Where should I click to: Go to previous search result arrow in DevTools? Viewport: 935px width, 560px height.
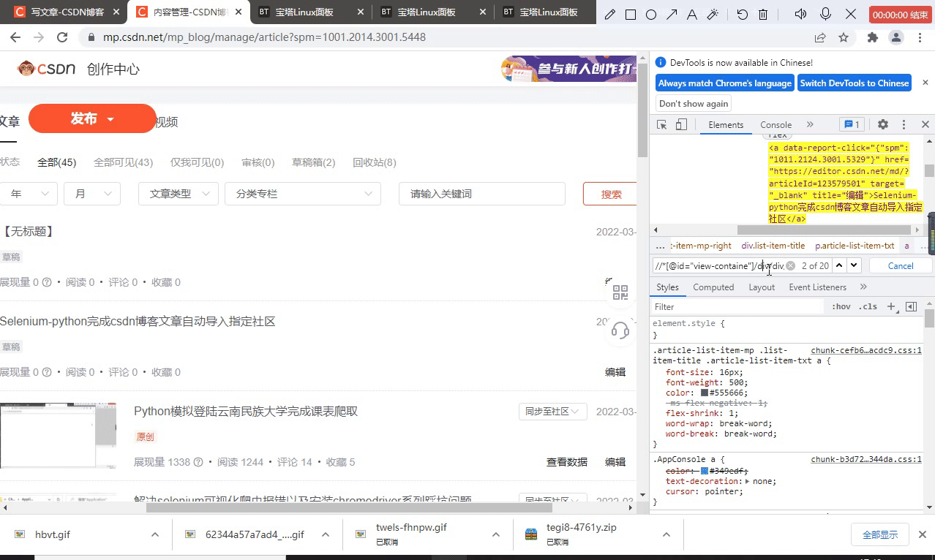click(x=839, y=266)
